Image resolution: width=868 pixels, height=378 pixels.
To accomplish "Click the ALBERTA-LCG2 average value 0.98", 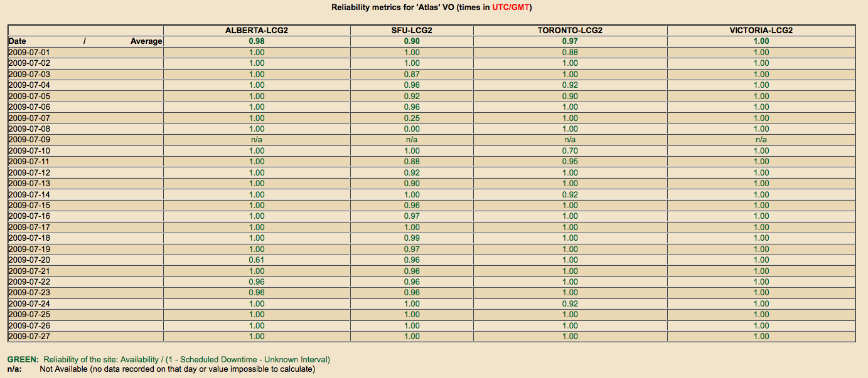I will click(257, 41).
